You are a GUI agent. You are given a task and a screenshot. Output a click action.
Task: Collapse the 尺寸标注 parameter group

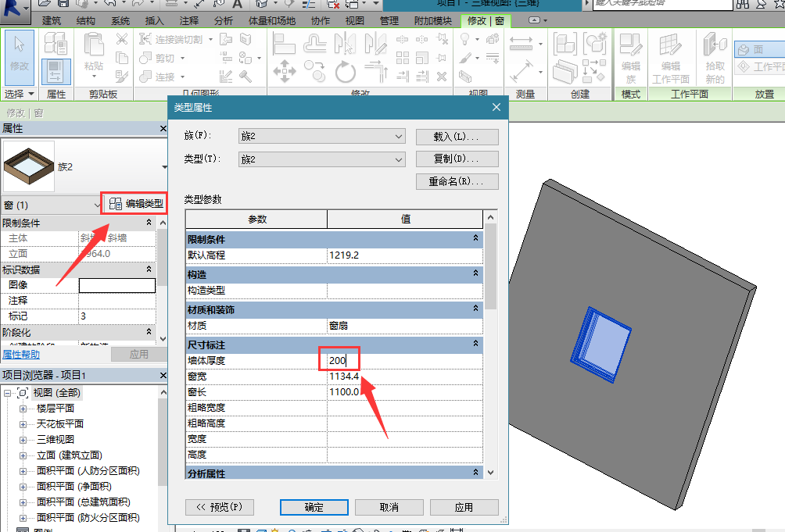475,344
